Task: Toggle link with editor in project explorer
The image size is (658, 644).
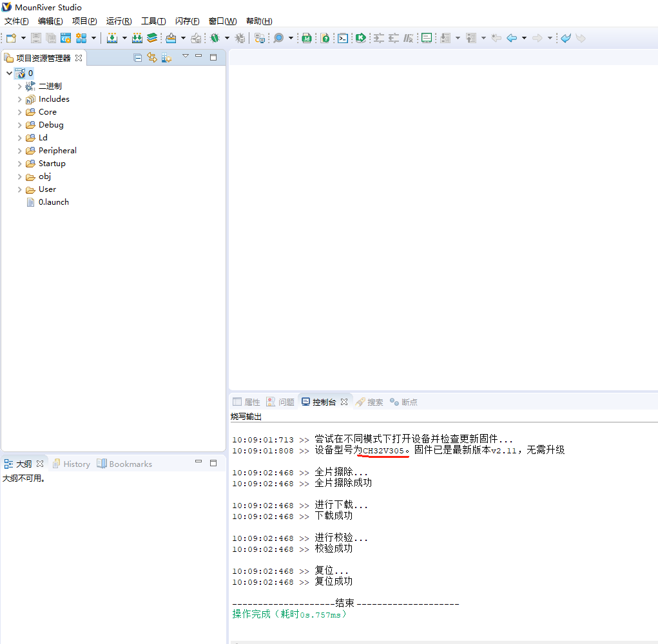Action: pyautogui.click(x=152, y=58)
